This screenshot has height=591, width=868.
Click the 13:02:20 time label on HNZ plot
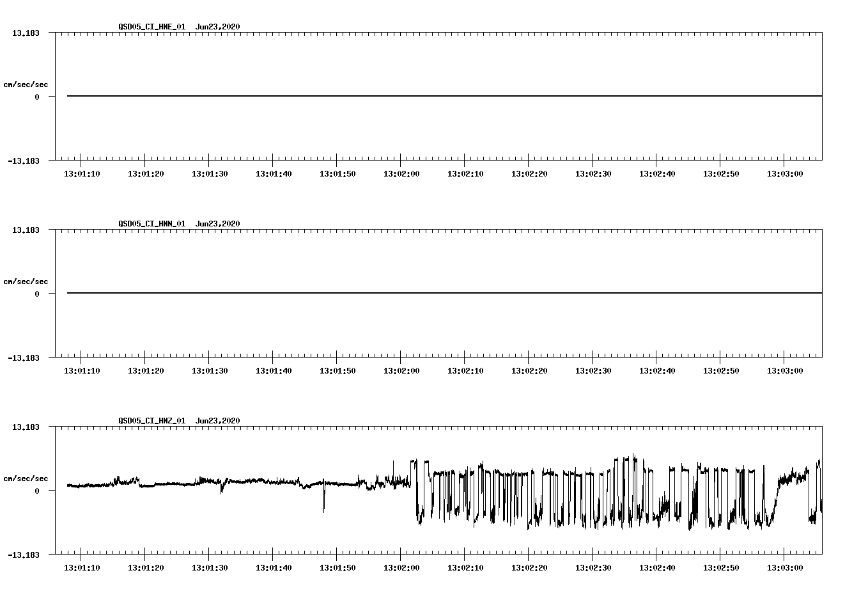(529, 568)
